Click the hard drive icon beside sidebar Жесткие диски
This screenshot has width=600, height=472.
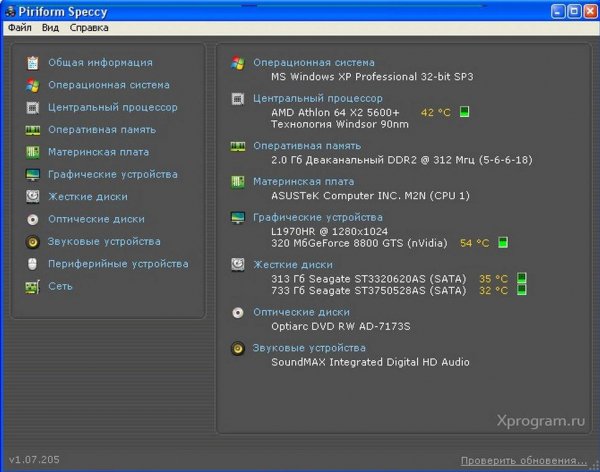[33, 197]
